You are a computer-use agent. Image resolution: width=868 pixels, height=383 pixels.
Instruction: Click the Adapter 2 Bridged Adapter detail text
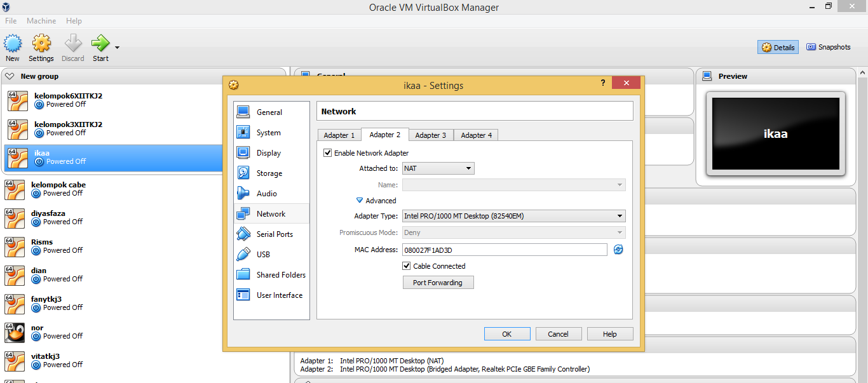pyautogui.click(x=465, y=370)
